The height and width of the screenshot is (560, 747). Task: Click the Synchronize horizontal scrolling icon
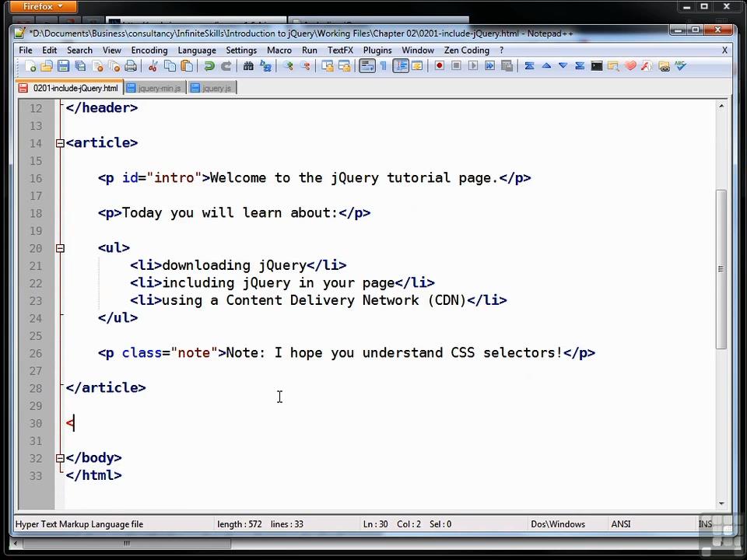point(344,66)
